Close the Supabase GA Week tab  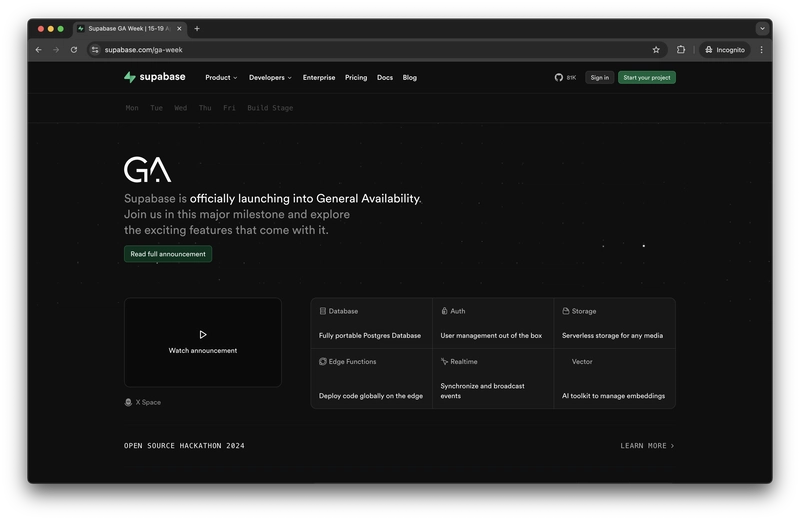pyautogui.click(x=179, y=29)
